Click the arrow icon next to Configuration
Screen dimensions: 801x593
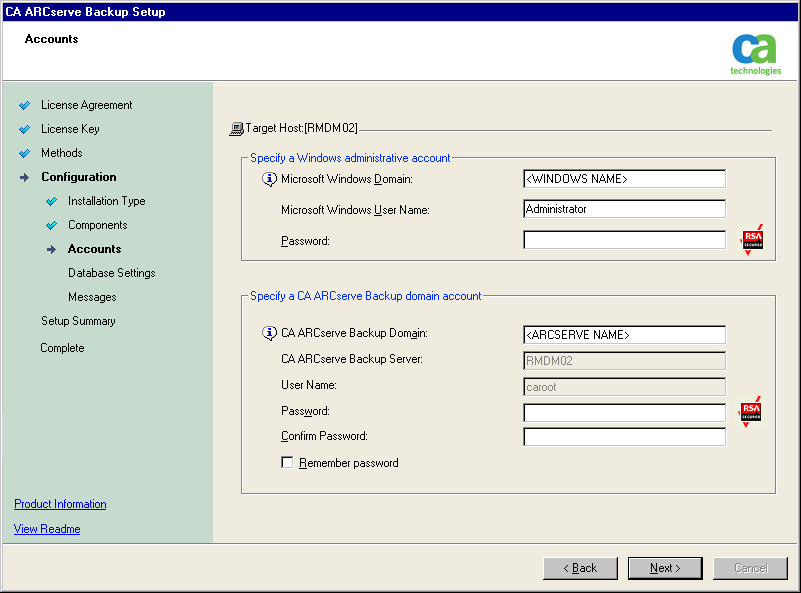click(25, 177)
